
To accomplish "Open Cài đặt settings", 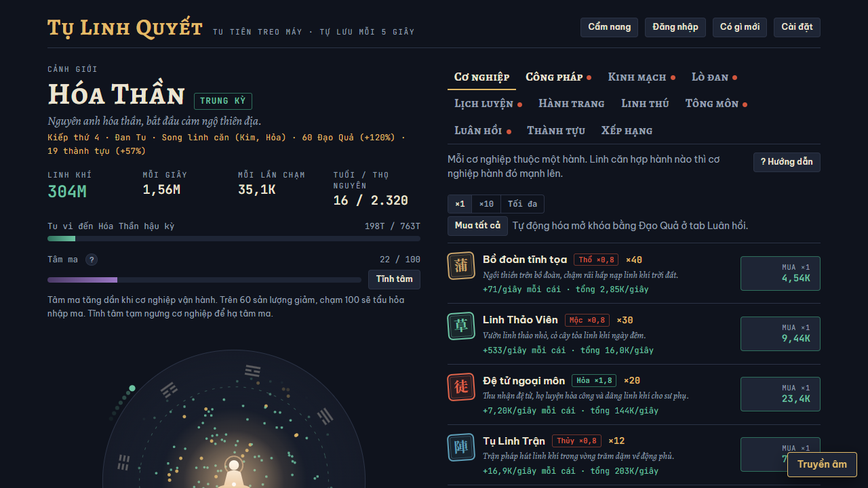I will point(797,27).
